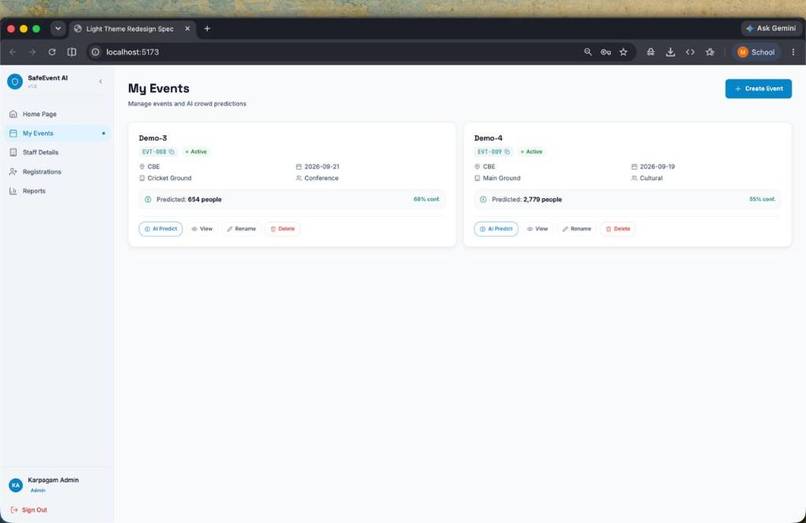The width and height of the screenshot is (806, 523).
Task: Click the 2026-09-19 date on Demo-4
Action: (x=657, y=167)
